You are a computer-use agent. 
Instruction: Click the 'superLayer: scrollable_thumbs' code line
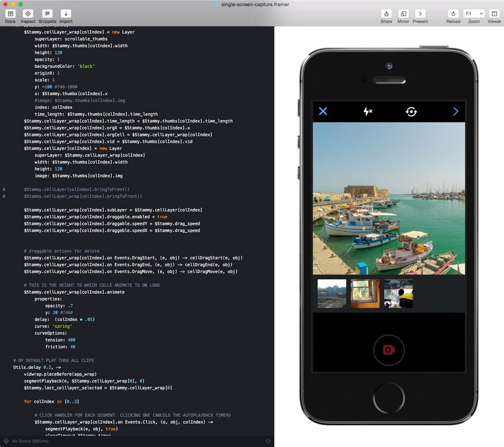tap(71, 39)
